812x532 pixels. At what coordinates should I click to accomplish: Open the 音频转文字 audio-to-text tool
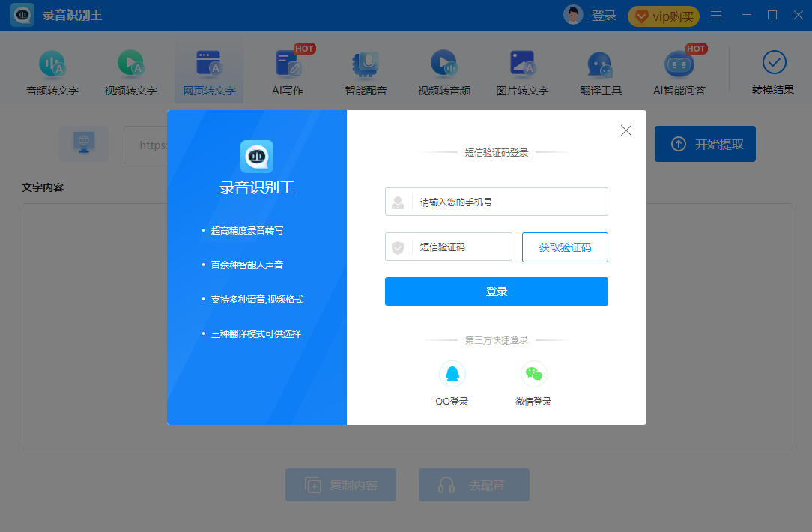tap(52, 73)
